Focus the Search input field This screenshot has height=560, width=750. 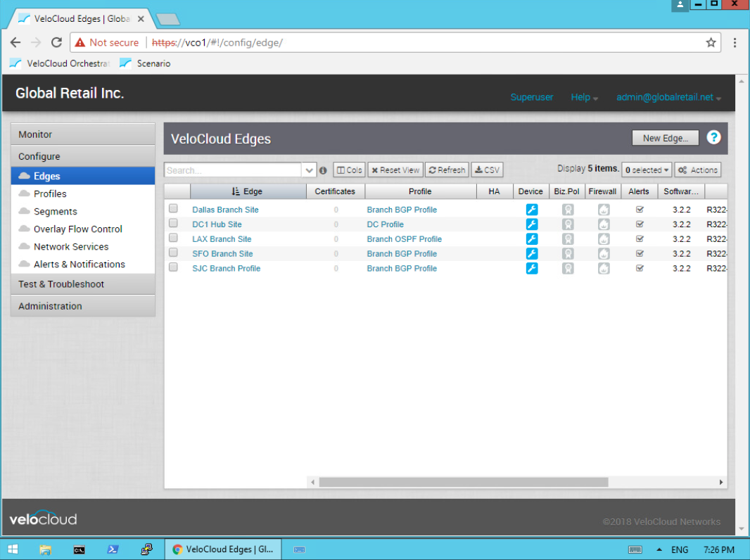[233, 170]
